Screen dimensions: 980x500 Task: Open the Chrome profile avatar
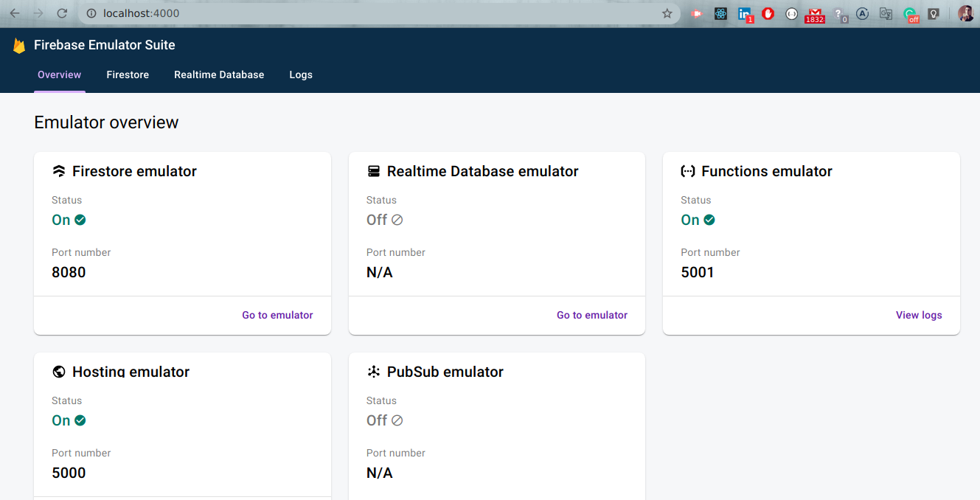pos(965,13)
